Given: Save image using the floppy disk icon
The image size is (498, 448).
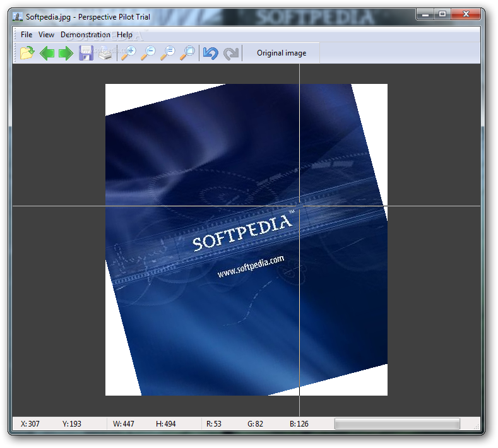Looking at the screenshot, I should click(86, 53).
